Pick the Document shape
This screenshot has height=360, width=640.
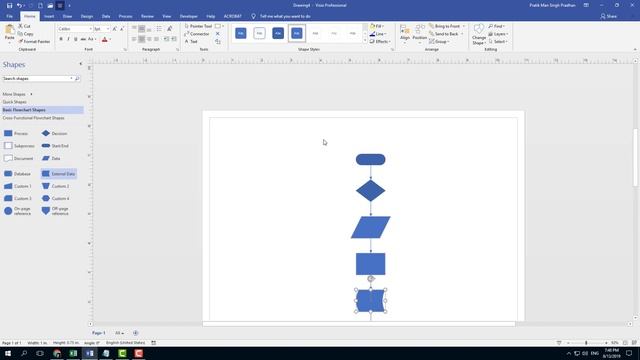click(18, 158)
